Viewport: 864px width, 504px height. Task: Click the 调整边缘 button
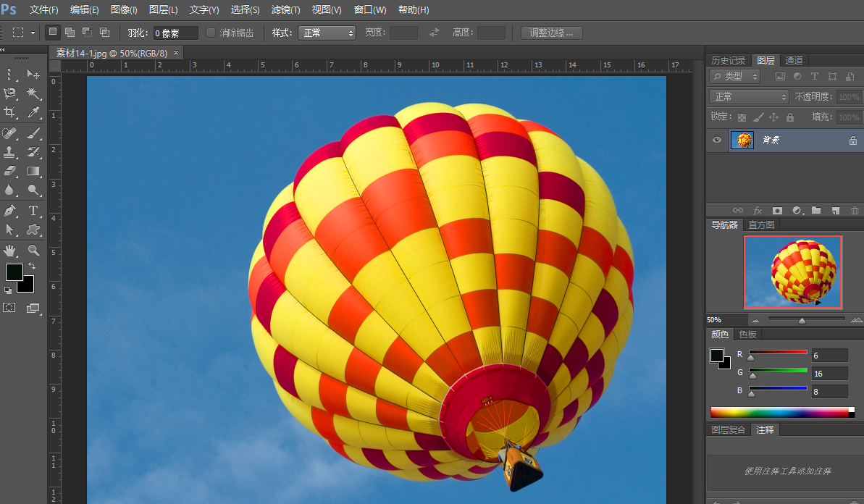coord(552,33)
